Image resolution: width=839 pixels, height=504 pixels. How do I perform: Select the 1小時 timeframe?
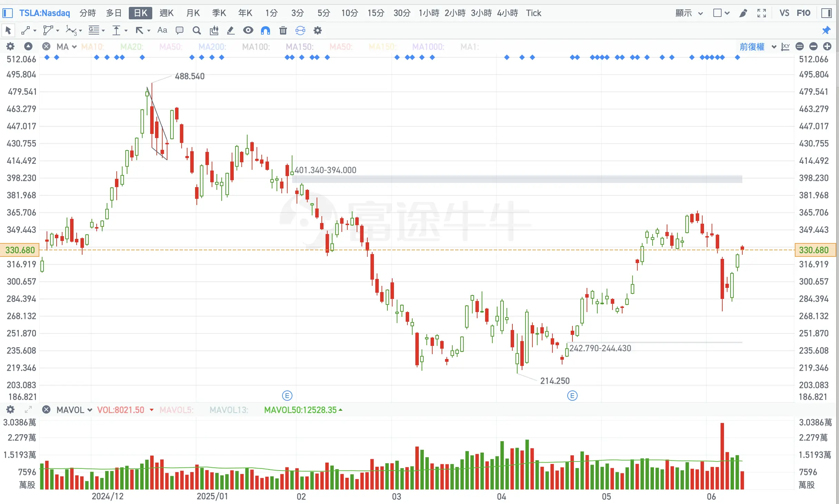click(429, 13)
